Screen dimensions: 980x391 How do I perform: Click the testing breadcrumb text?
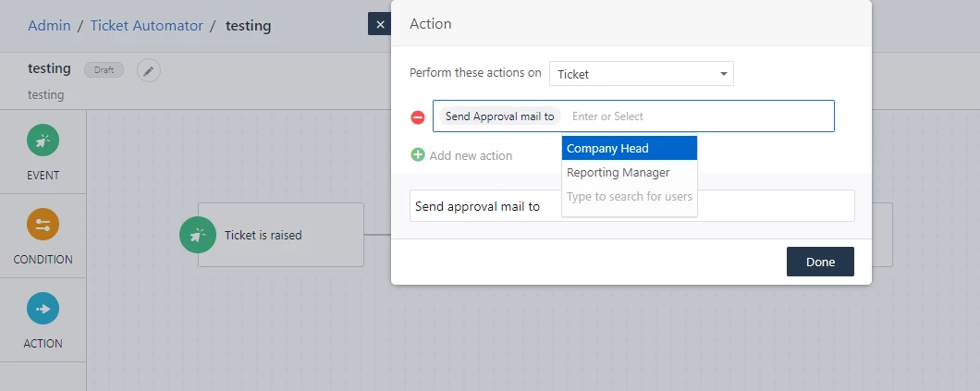click(248, 26)
